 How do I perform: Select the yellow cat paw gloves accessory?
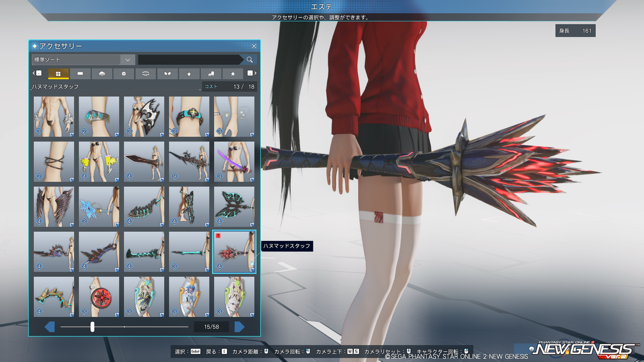(x=99, y=161)
